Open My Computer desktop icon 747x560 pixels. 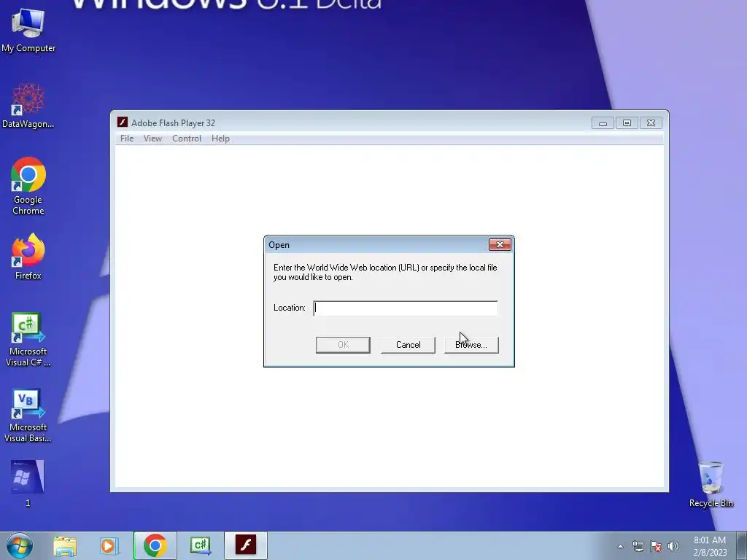click(x=28, y=29)
